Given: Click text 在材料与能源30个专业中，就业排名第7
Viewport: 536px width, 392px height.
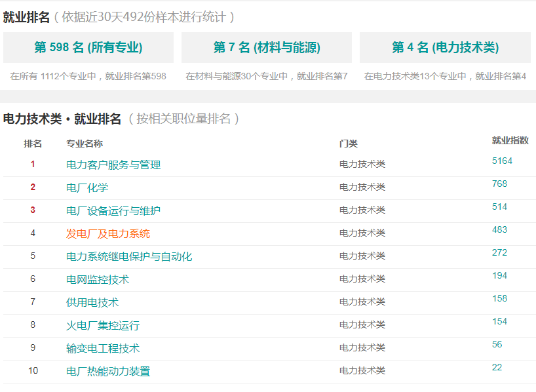Looking at the screenshot, I should coord(267,76).
